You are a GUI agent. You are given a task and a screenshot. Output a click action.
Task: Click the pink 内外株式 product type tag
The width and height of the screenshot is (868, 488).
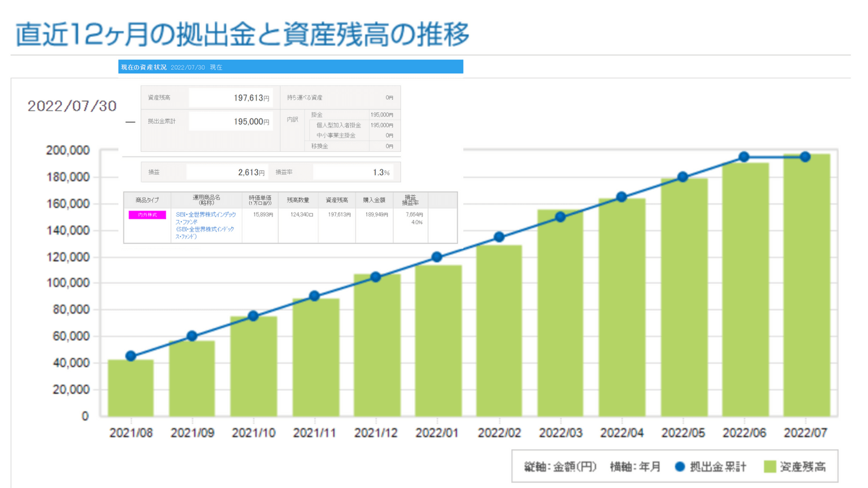pos(148,215)
